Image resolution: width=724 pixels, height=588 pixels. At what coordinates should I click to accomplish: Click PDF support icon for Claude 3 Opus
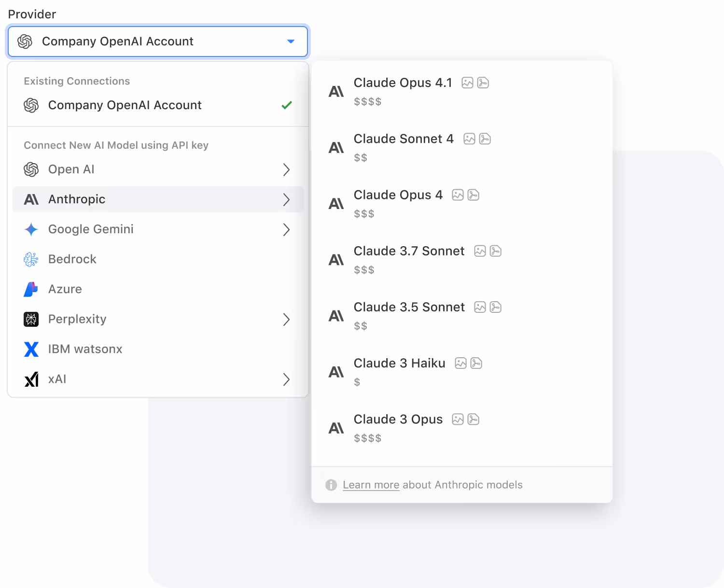[x=473, y=419]
